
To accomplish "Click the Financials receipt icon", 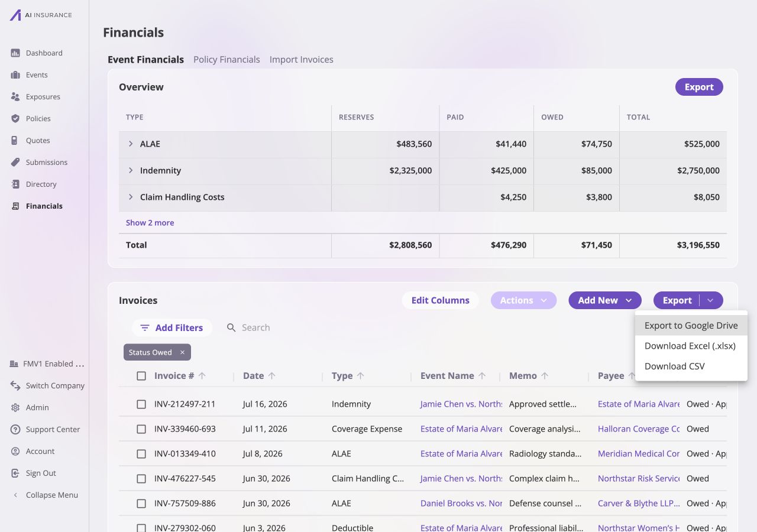I will point(15,206).
